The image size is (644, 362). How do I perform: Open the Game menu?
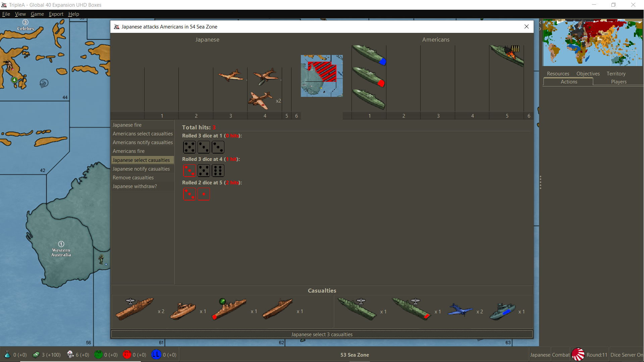[x=37, y=14]
